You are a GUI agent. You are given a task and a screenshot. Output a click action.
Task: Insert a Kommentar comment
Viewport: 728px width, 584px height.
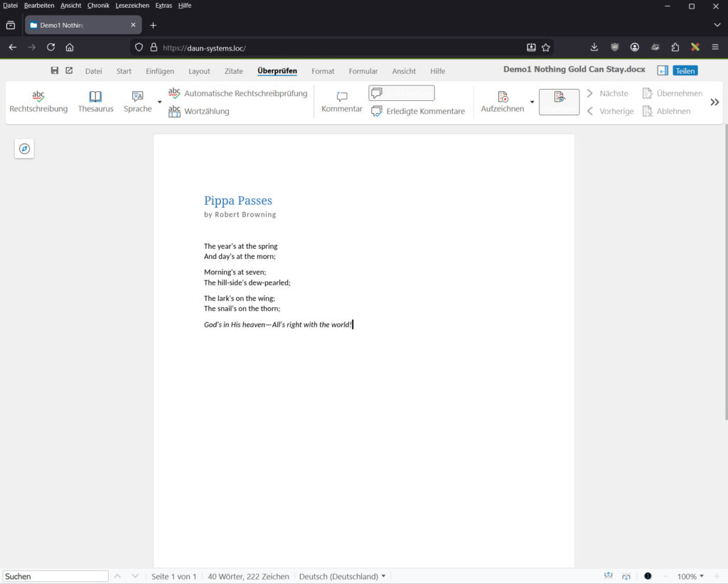click(342, 100)
